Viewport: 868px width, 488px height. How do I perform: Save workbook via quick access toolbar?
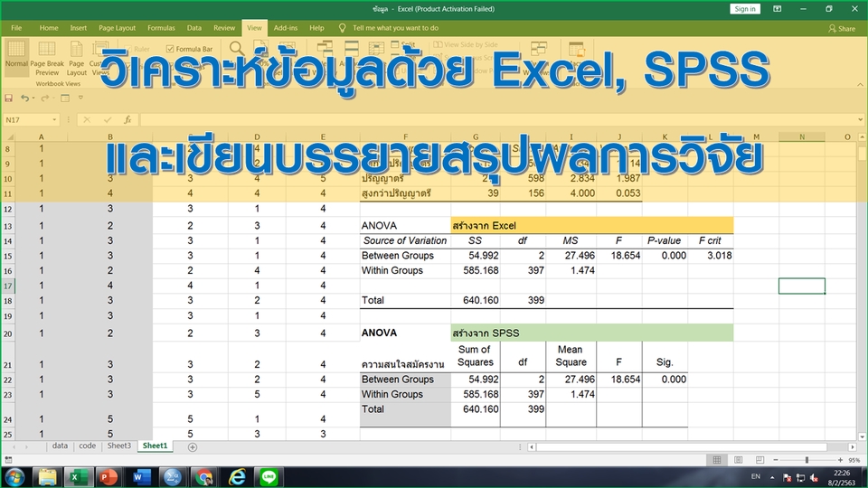tap(8, 98)
